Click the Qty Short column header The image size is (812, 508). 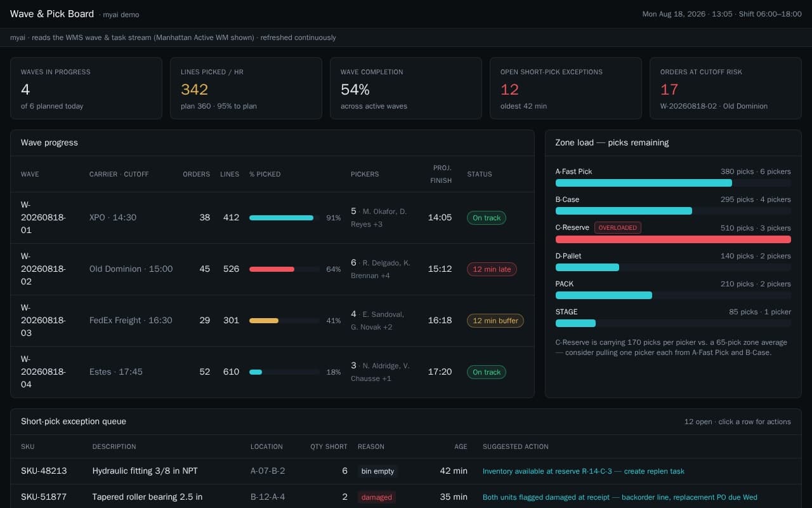[x=329, y=446]
